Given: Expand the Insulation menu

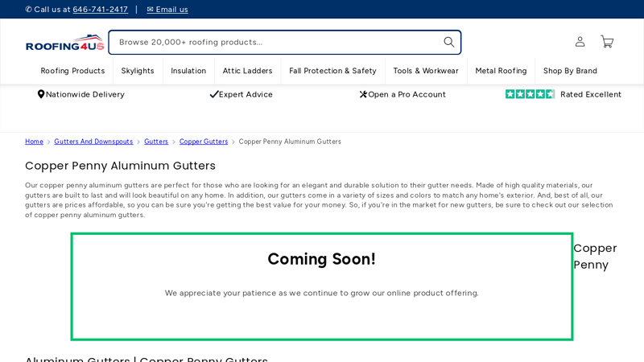Looking at the screenshot, I should pyautogui.click(x=188, y=71).
